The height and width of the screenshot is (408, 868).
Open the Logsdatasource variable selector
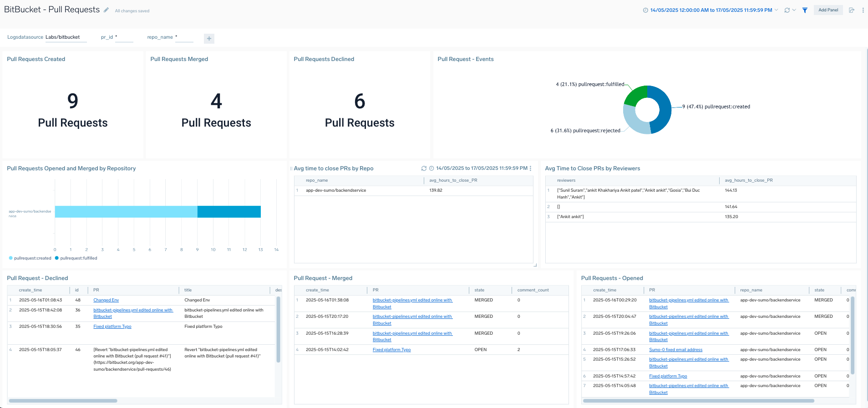pos(66,37)
